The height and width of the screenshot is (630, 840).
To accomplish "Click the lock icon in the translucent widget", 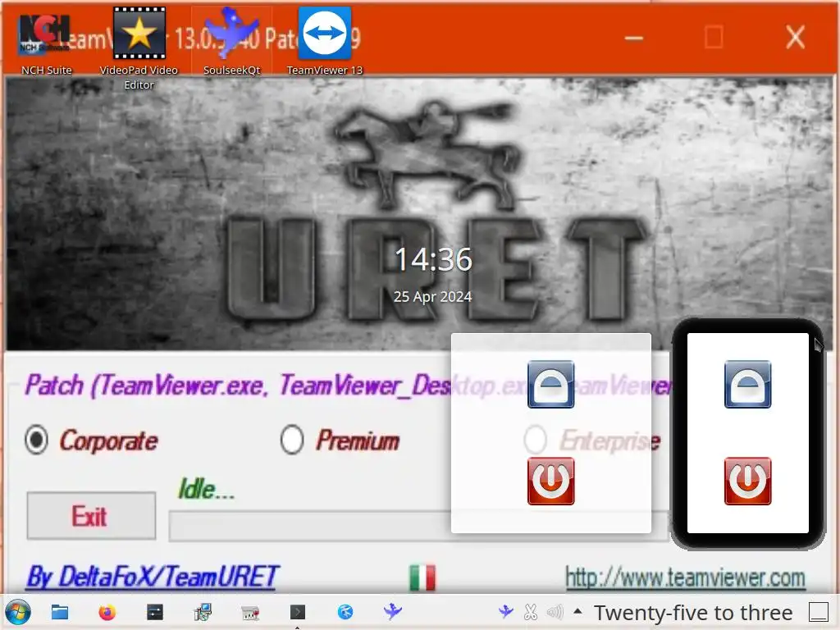I will pyautogui.click(x=550, y=384).
